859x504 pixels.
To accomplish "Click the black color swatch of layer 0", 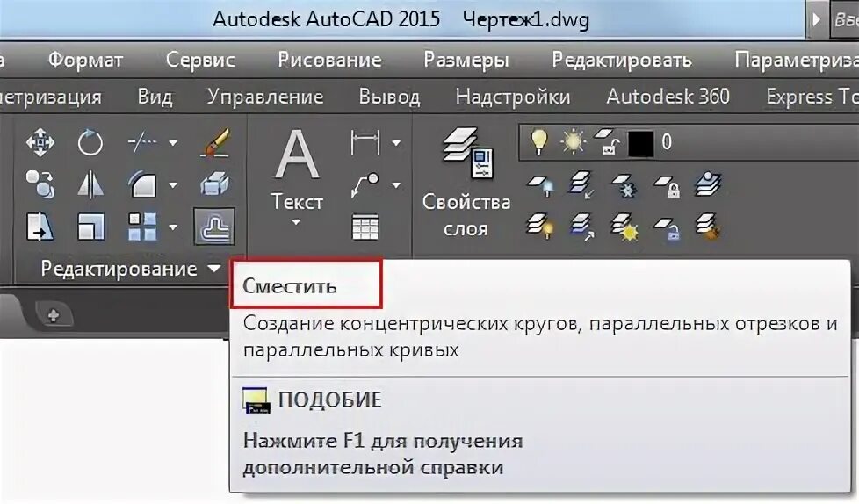I will point(640,144).
